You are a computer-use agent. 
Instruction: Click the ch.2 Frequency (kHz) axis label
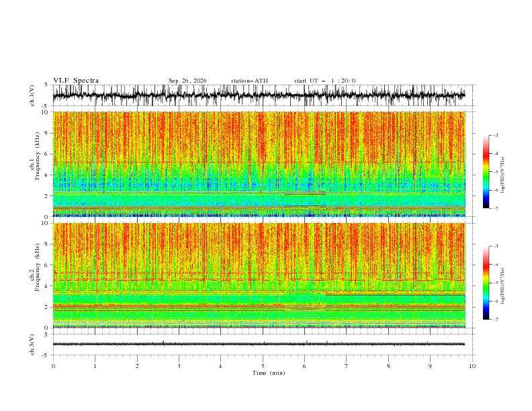click(x=35, y=275)
